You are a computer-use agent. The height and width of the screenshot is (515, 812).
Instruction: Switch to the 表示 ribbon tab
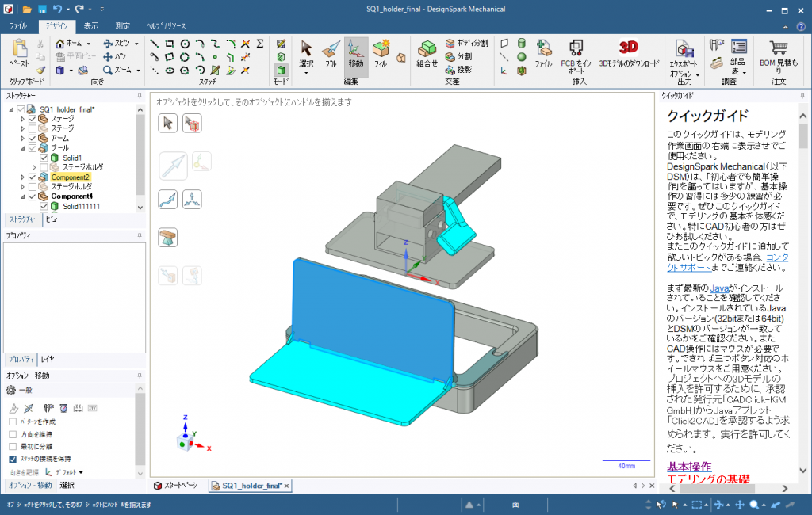(91, 25)
